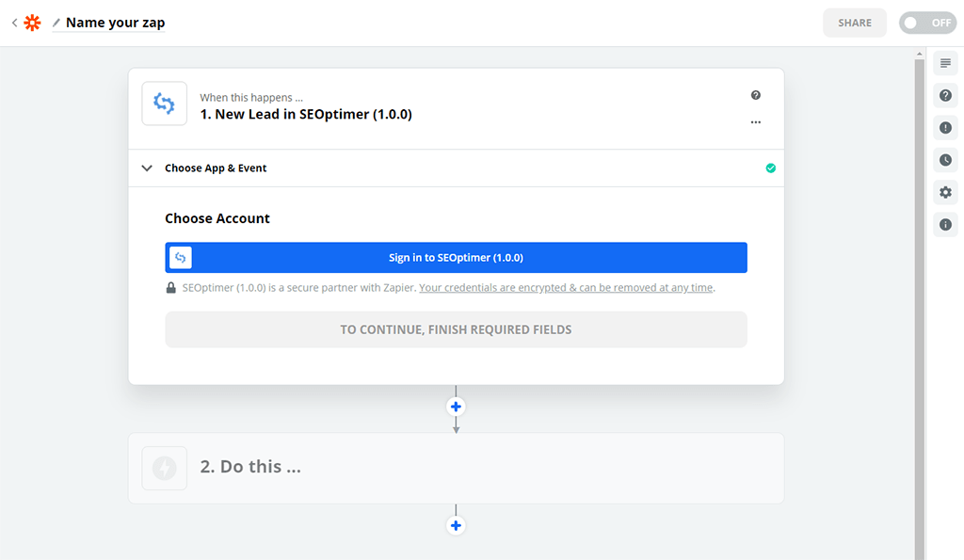Open the task history clock icon
This screenshot has height=560, width=964.
(x=945, y=160)
